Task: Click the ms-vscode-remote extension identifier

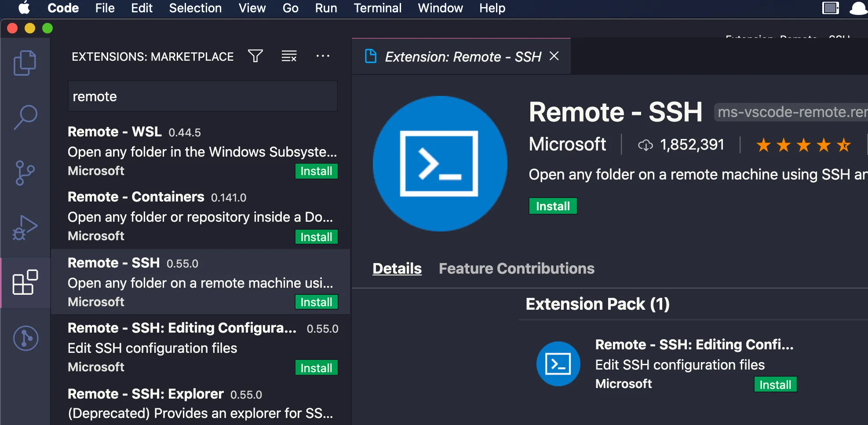Action: [x=791, y=112]
